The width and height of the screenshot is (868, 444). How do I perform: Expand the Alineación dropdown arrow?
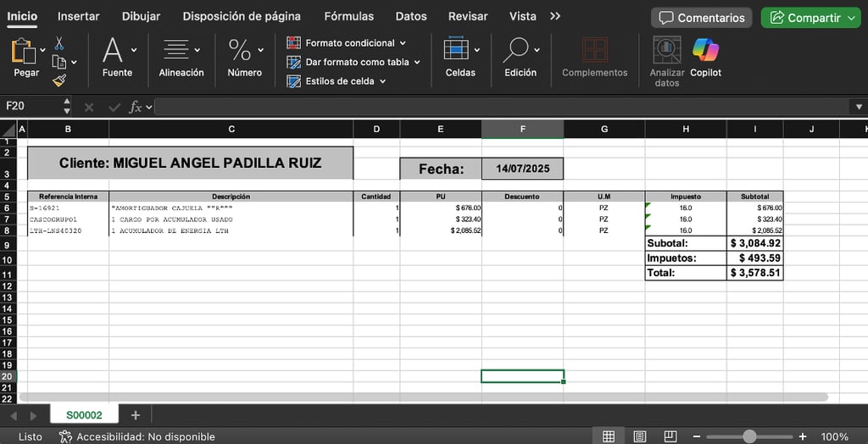pyautogui.click(x=197, y=50)
